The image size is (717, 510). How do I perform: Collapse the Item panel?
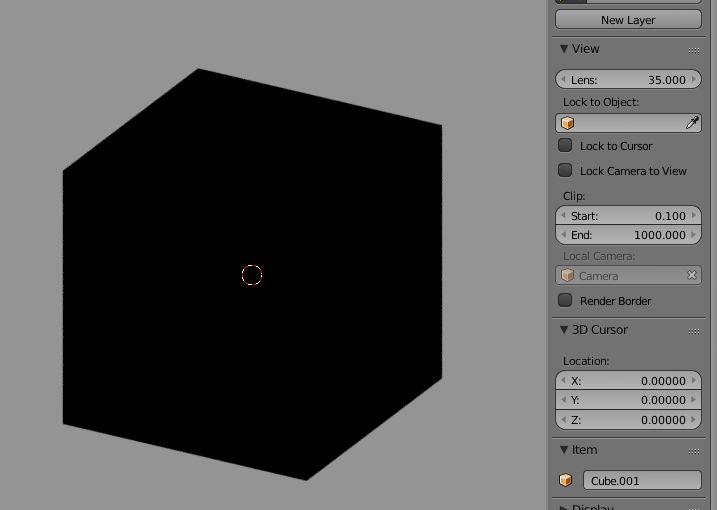click(x=564, y=450)
